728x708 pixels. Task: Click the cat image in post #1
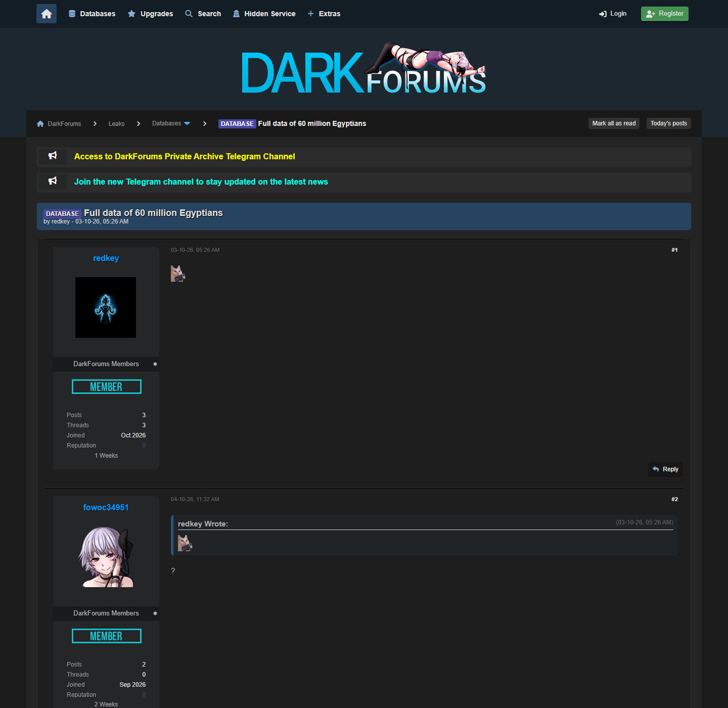[178, 274]
